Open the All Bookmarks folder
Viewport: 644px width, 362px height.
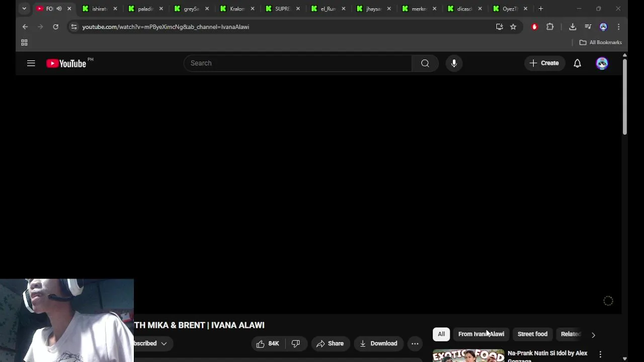coord(601,43)
